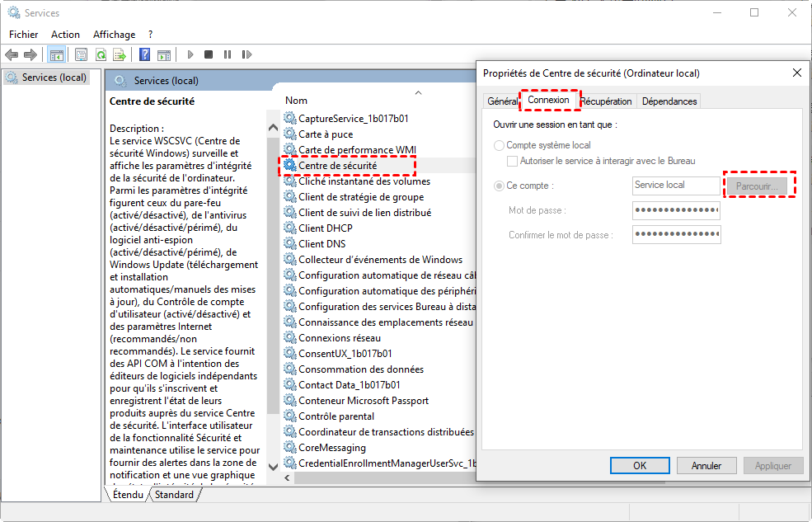The height and width of the screenshot is (522, 812).
Task: Toggle the Show/Hide Console Tree toolbar icon
Action: (x=56, y=54)
